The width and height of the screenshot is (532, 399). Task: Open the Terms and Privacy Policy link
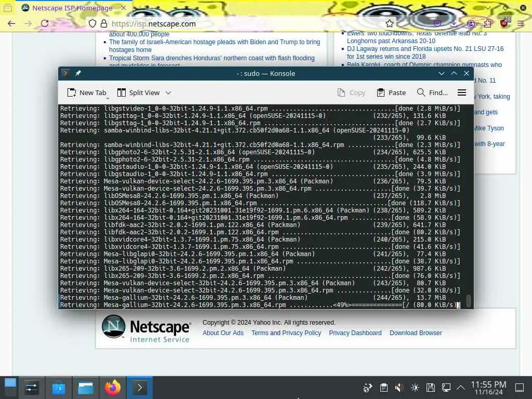point(286,333)
